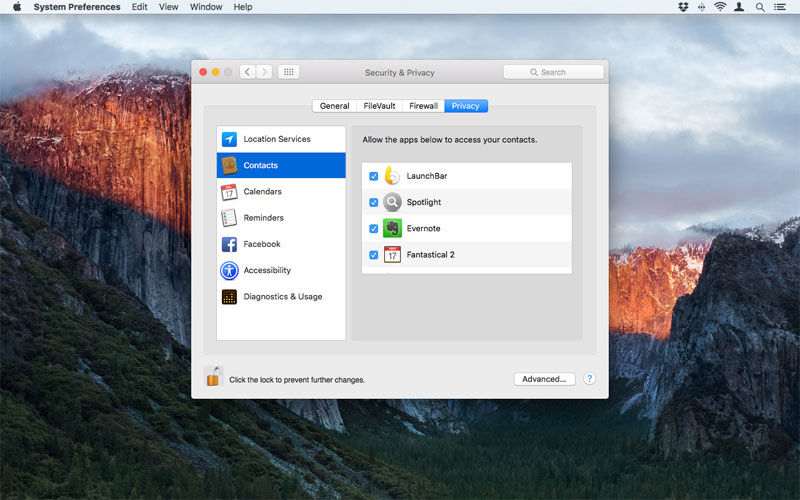
Task: Select the Facebook privacy entry
Action: click(281, 244)
